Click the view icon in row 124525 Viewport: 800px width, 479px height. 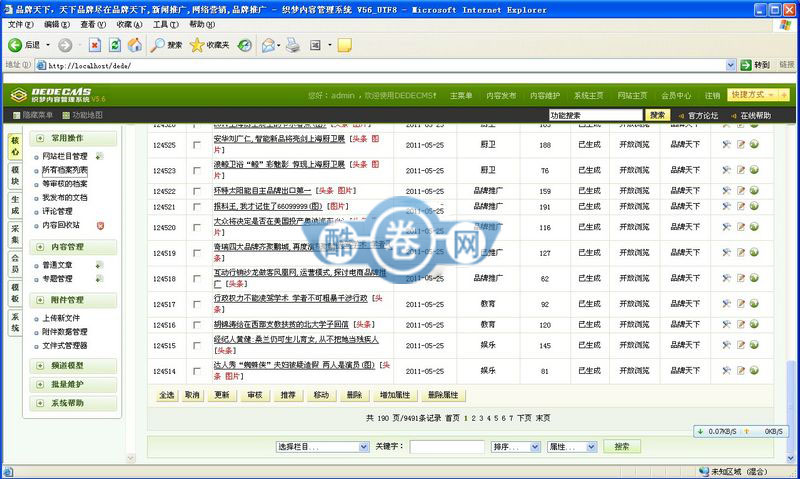(727, 145)
